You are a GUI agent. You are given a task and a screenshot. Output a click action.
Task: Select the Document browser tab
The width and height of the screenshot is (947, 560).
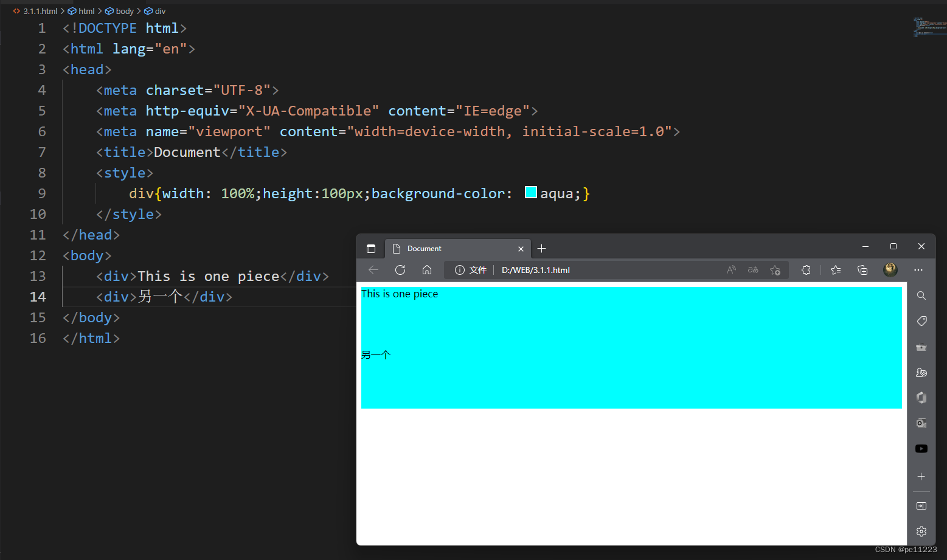tap(458, 249)
